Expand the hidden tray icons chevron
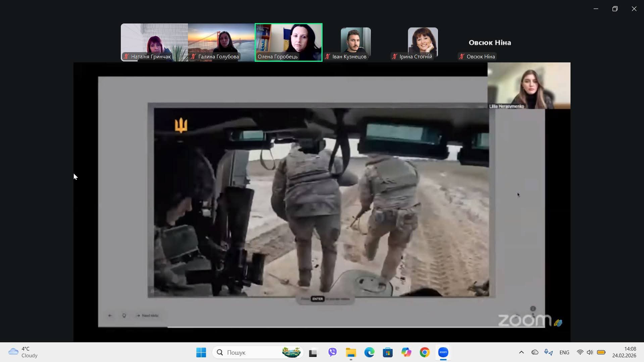The height and width of the screenshot is (362, 644). [x=521, y=352]
